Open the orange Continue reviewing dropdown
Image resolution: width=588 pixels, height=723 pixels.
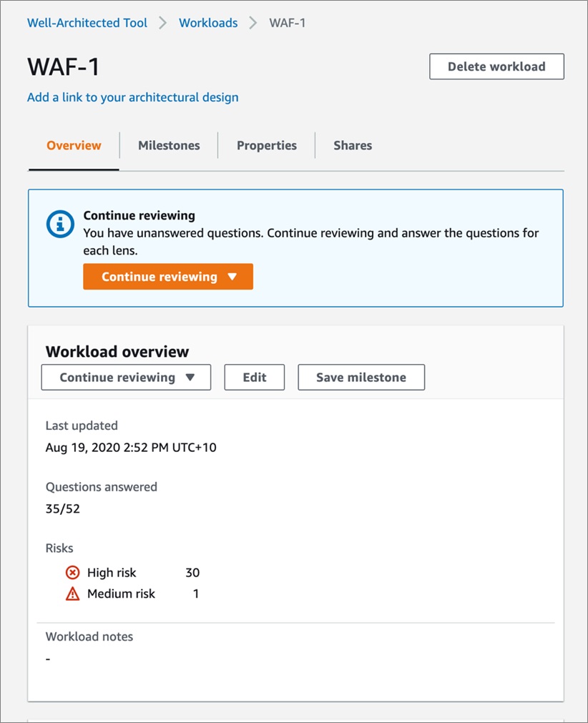[168, 277]
